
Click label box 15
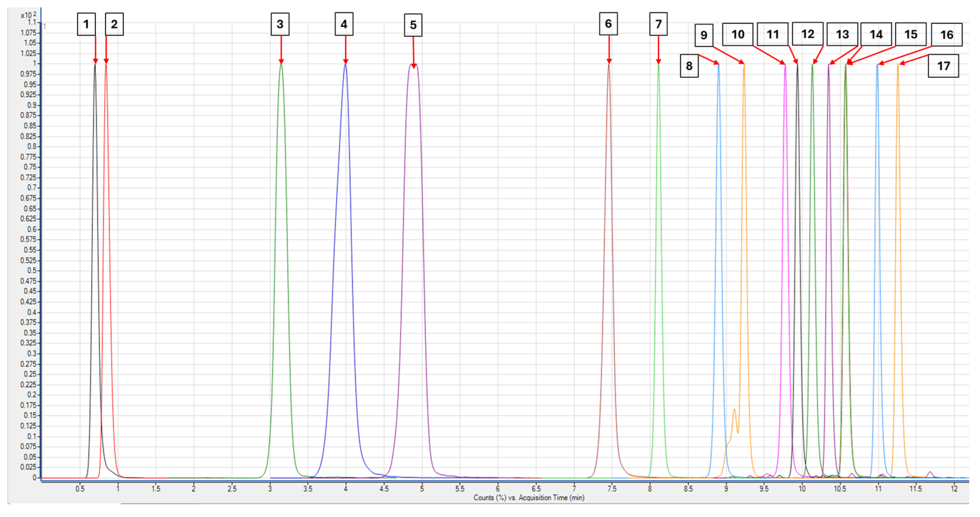[911, 35]
